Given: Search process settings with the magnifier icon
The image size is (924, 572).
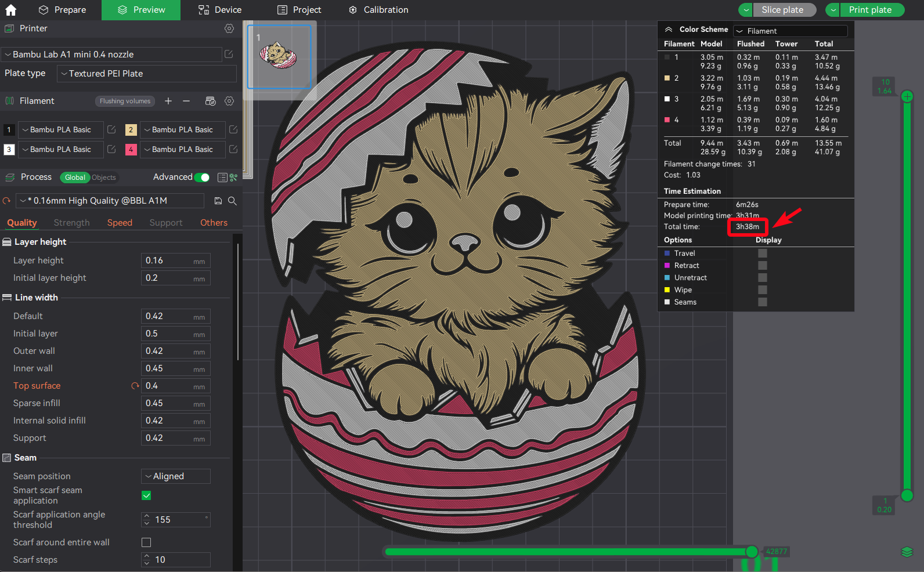Looking at the screenshot, I should tap(232, 201).
